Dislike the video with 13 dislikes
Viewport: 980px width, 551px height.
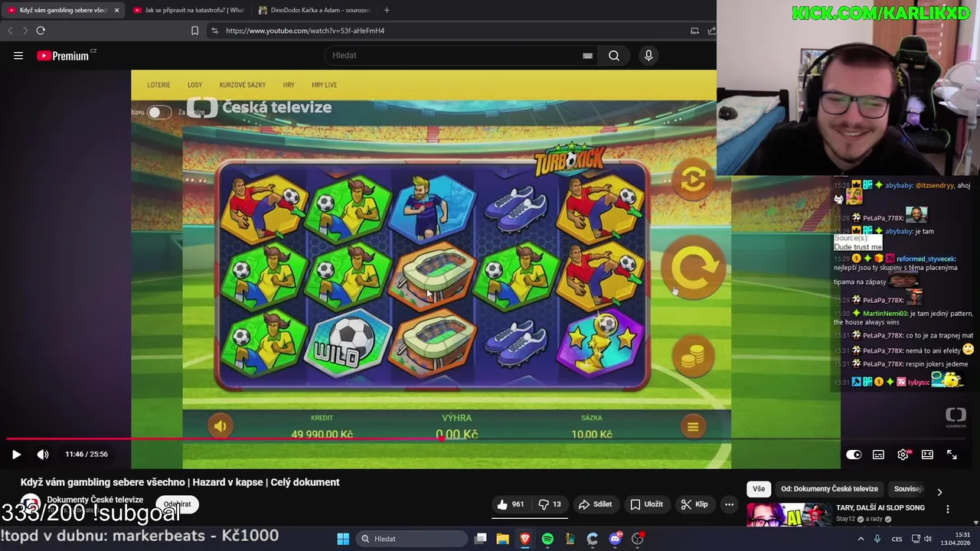coord(550,504)
